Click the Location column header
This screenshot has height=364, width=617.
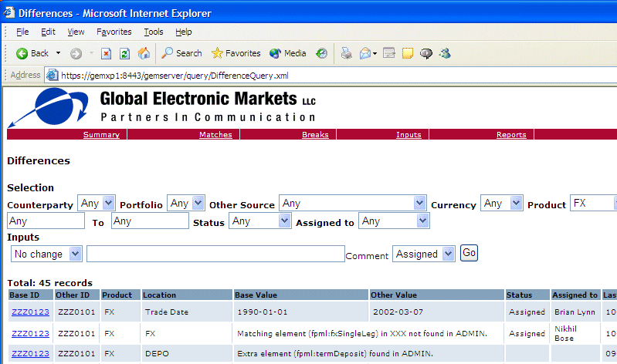(x=187, y=295)
